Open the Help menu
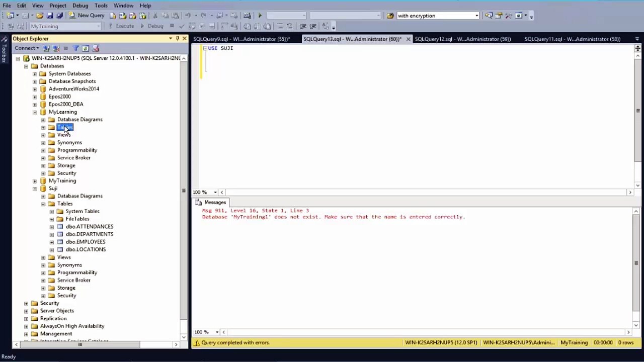 pos(145,6)
